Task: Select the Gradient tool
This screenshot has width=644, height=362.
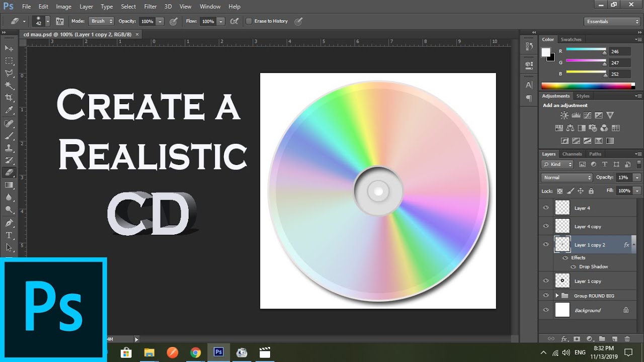Action: pyautogui.click(x=9, y=185)
